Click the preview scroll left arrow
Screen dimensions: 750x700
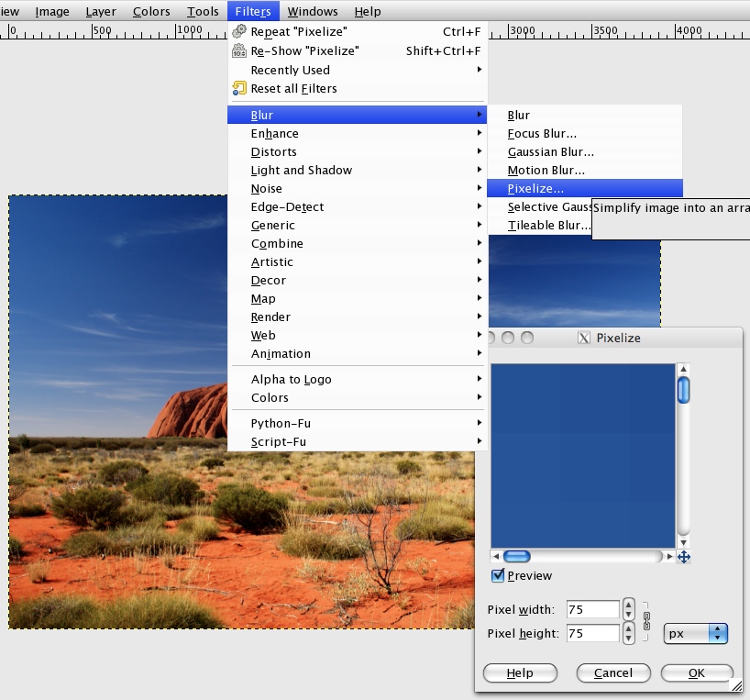pyautogui.click(x=496, y=556)
